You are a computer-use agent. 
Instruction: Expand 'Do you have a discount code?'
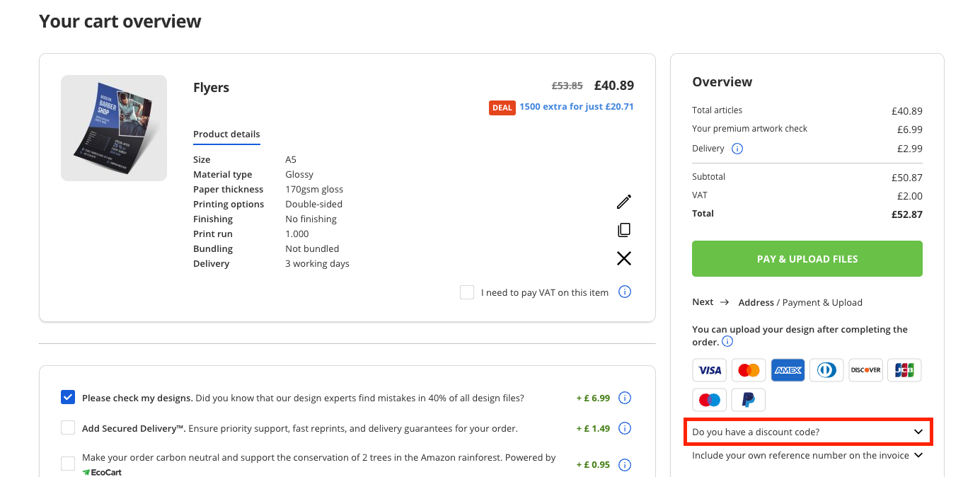808,432
